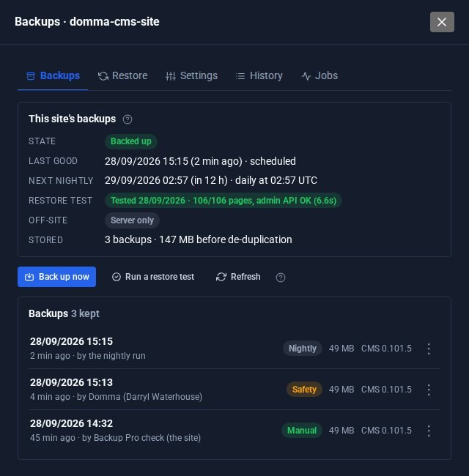Screen dimensions: 469x476
Task: Open the History tab
Action: click(x=259, y=75)
